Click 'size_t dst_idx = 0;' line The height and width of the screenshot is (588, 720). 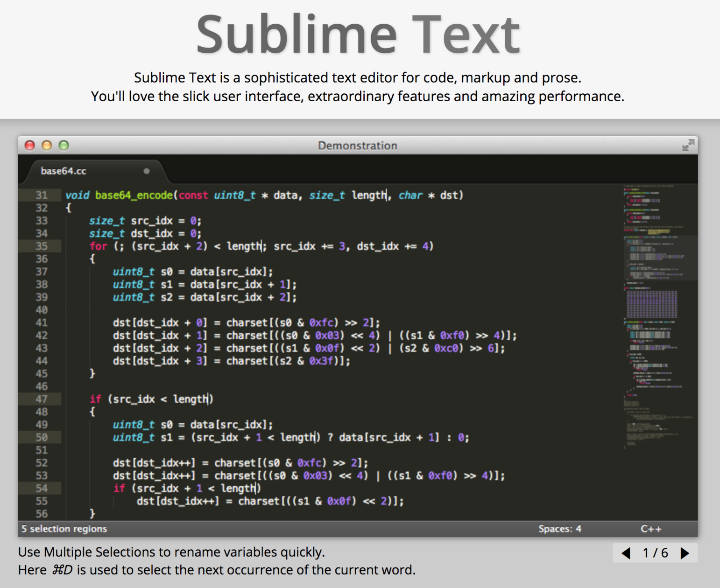click(x=145, y=233)
